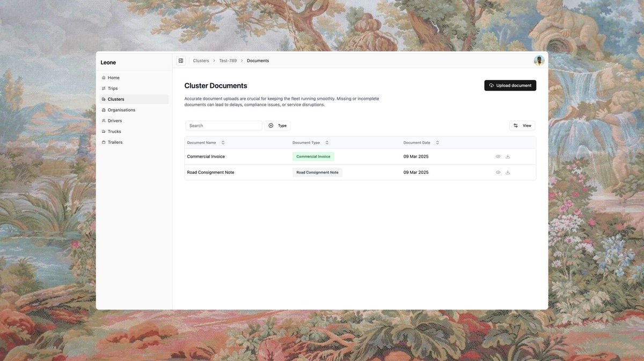Open Trailers in the sidebar
Screen dimensions: 644x361
[134, 142]
